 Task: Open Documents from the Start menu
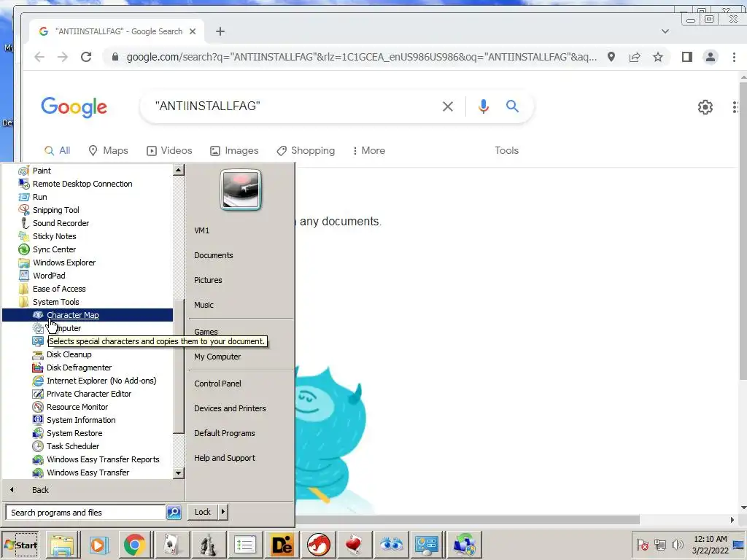point(214,255)
